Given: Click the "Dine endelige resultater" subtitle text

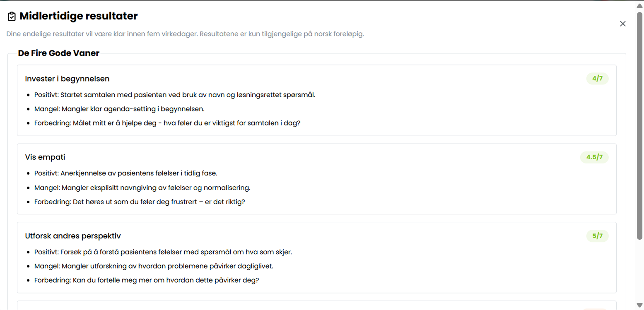Looking at the screenshot, I should tap(185, 34).
